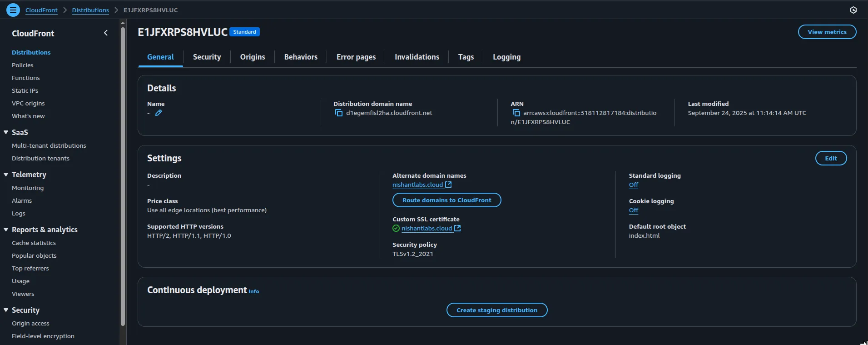The width and height of the screenshot is (868, 345).
Task: Go to Distributions in the breadcrumb
Action: (x=90, y=10)
